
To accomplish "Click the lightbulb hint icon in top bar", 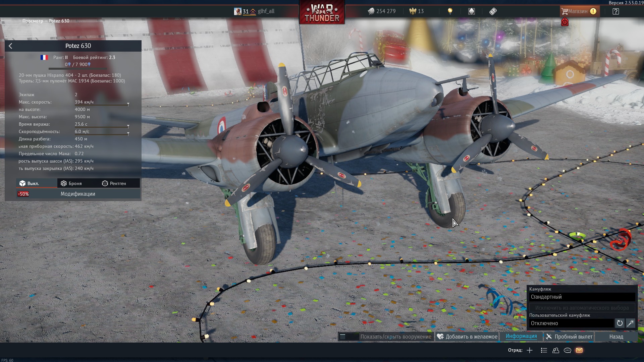I will 450,11.
